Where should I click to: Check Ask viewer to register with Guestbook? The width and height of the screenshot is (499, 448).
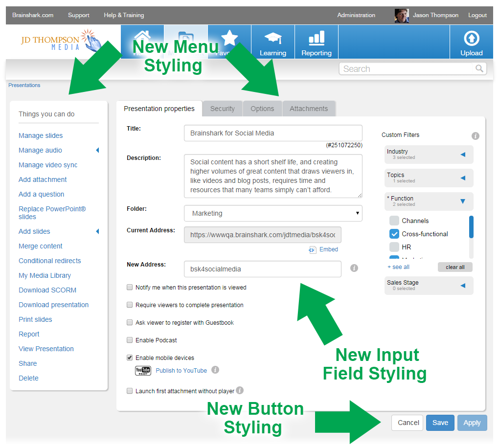click(x=130, y=322)
